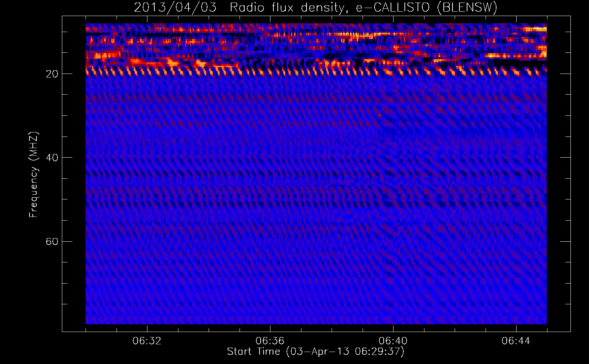Viewport: 589px width, 364px height.
Task: Click the 40 frequency tick label
Action: (x=52, y=158)
